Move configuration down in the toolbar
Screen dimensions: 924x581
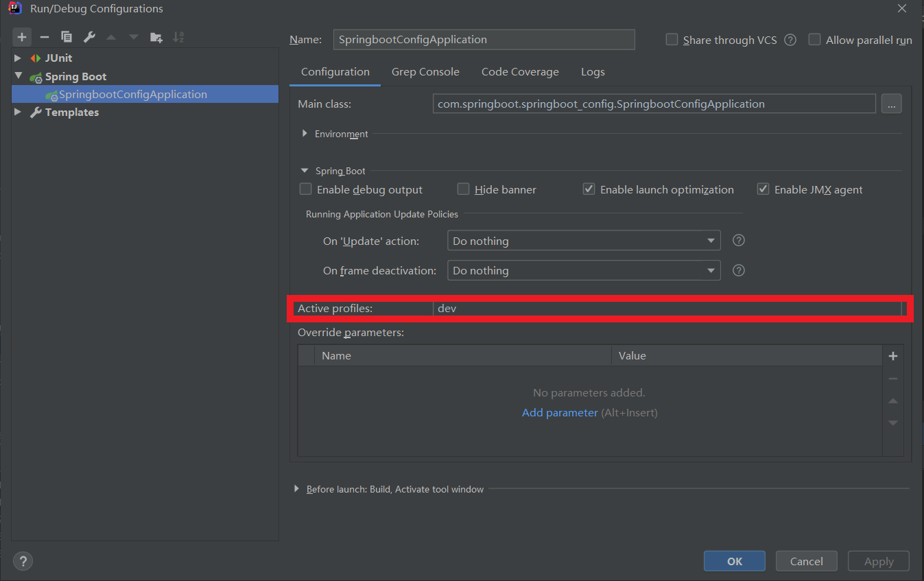pyautogui.click(x=133, y=37)
